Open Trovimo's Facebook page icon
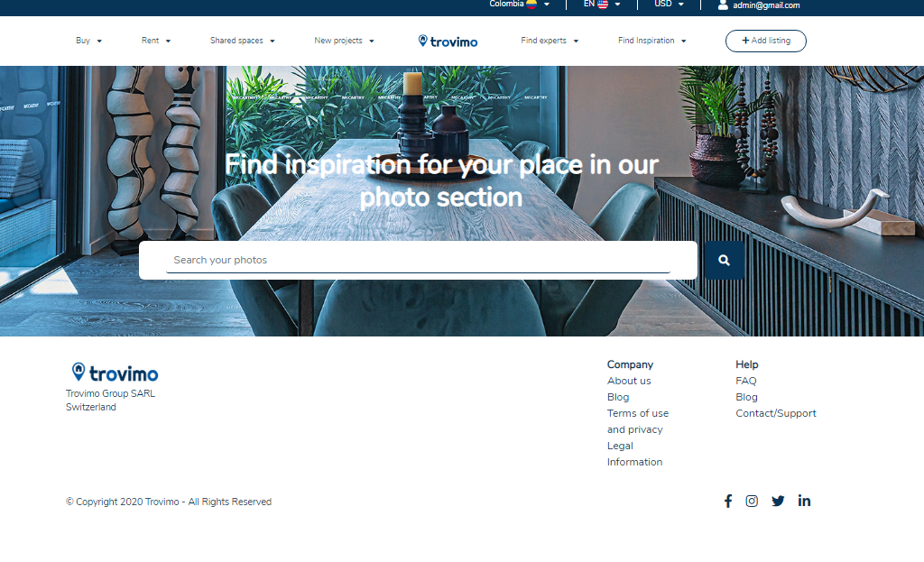Image resolution: width=924 pixels, height=562 pixels. pos(728,501)
